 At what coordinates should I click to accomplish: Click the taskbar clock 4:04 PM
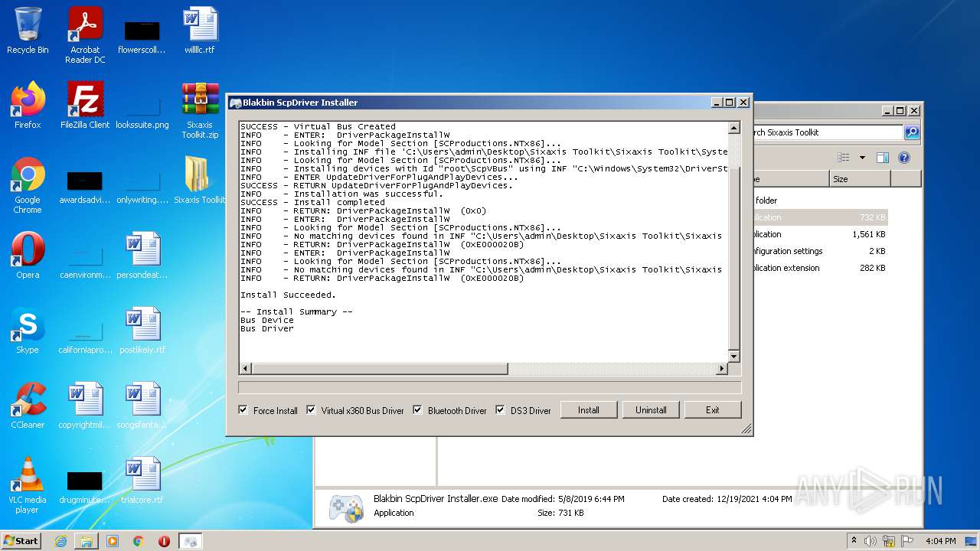point(940,541)
